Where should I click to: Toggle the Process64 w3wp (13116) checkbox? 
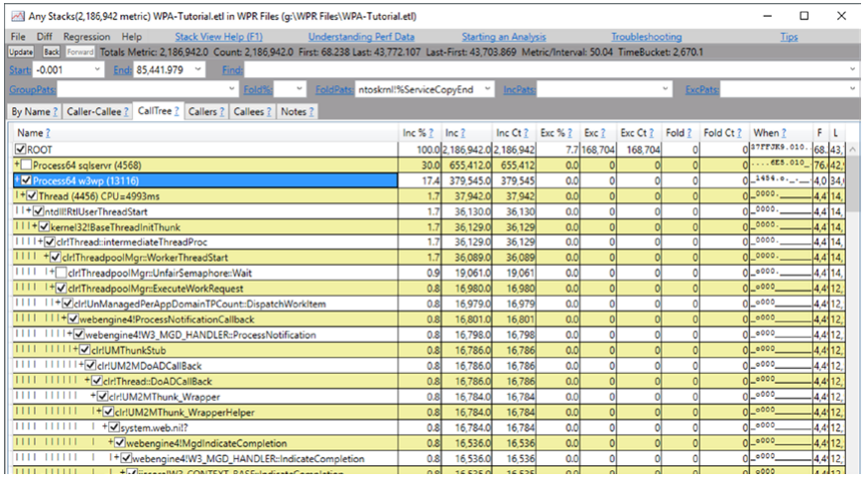[26, 180]
